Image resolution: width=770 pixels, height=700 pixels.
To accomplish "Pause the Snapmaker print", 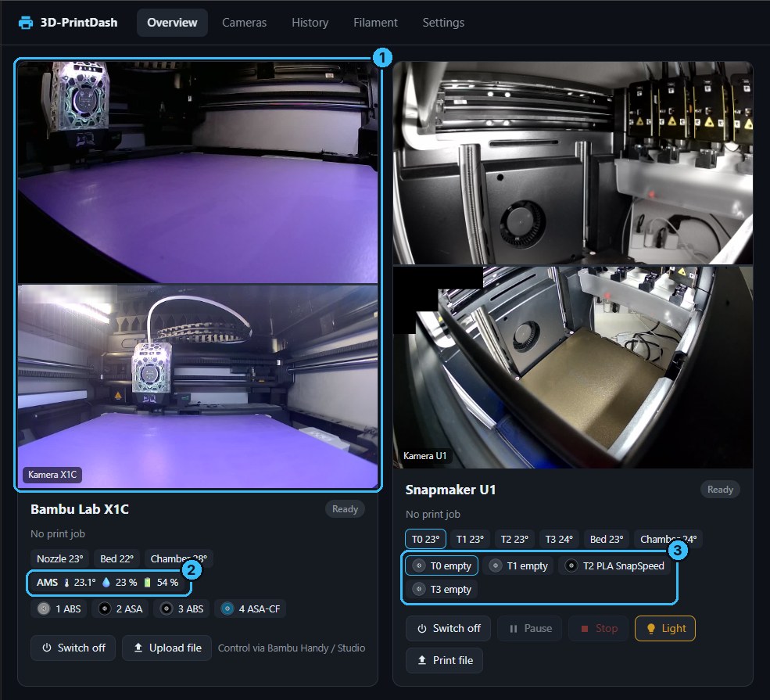I will pyautogui.click(x=529, y=628).
